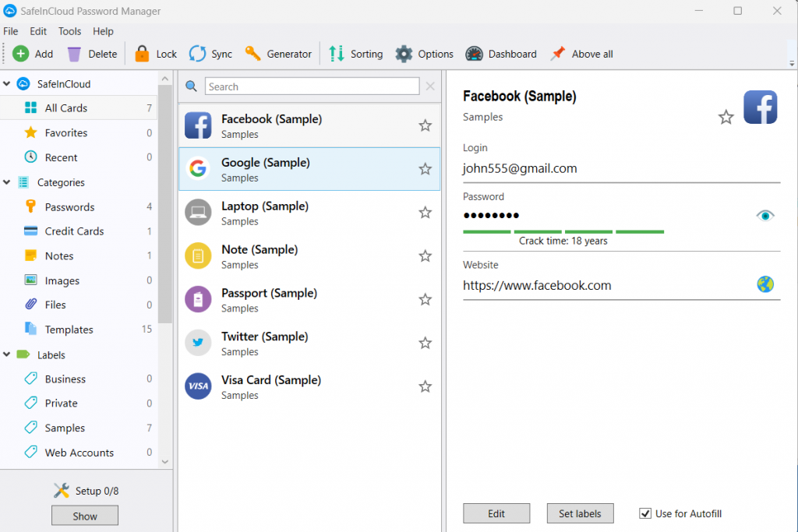Open facebook.com using the globe icon
Screen dimensions: 798x532
pos(765,284)
